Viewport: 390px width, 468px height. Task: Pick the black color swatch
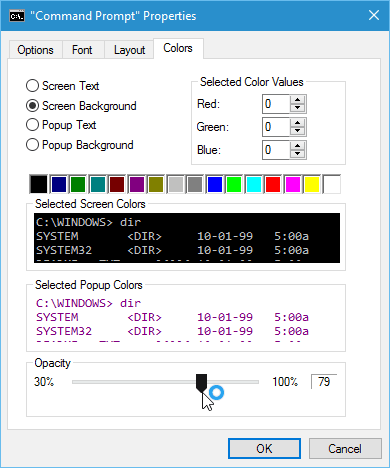39,184
